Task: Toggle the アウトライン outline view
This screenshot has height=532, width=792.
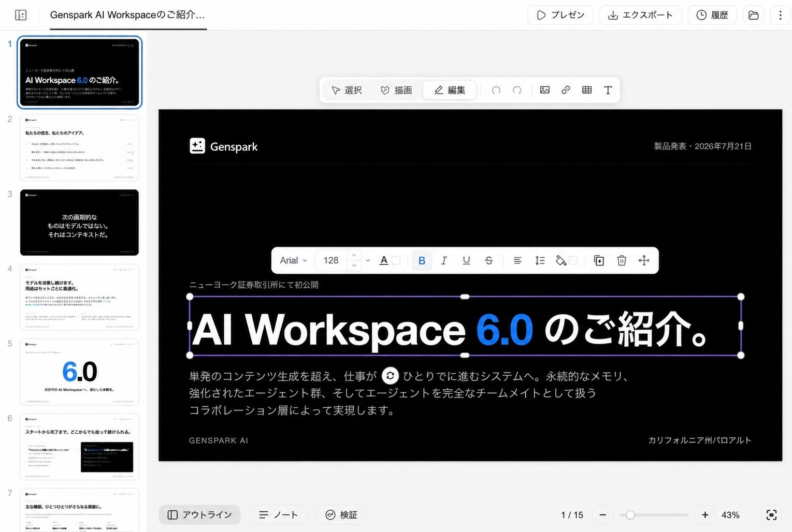Action: [199, 515]
